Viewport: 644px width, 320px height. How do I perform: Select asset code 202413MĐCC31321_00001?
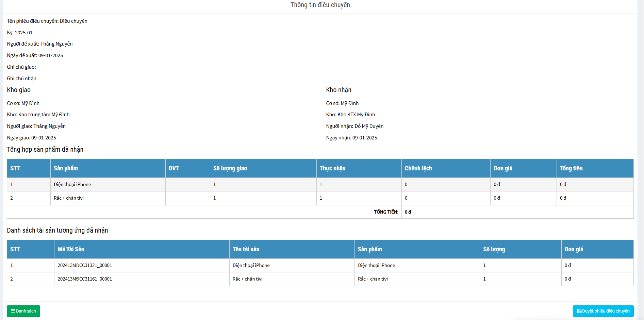85,265
